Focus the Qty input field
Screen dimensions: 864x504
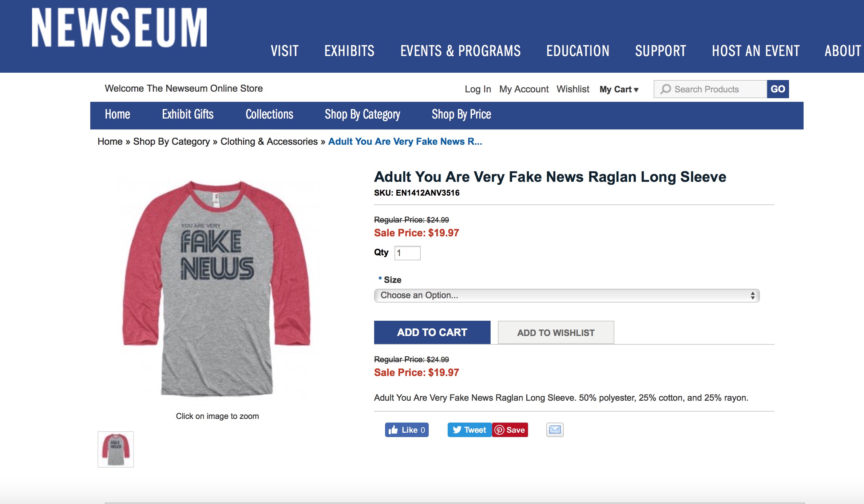(x=407, y=253)
